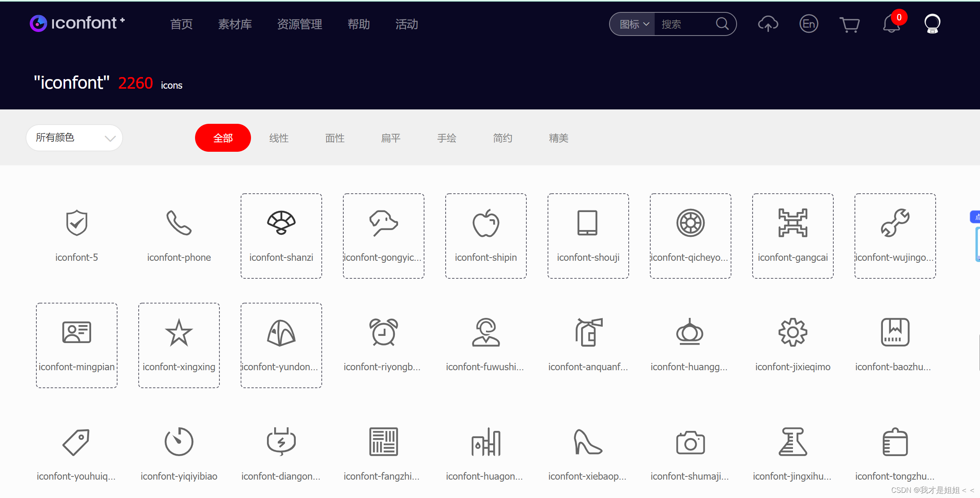Click the search magnifier icon
Image resolution: width=980 pixels, height=498 pixels.
(x=722, y=24)
